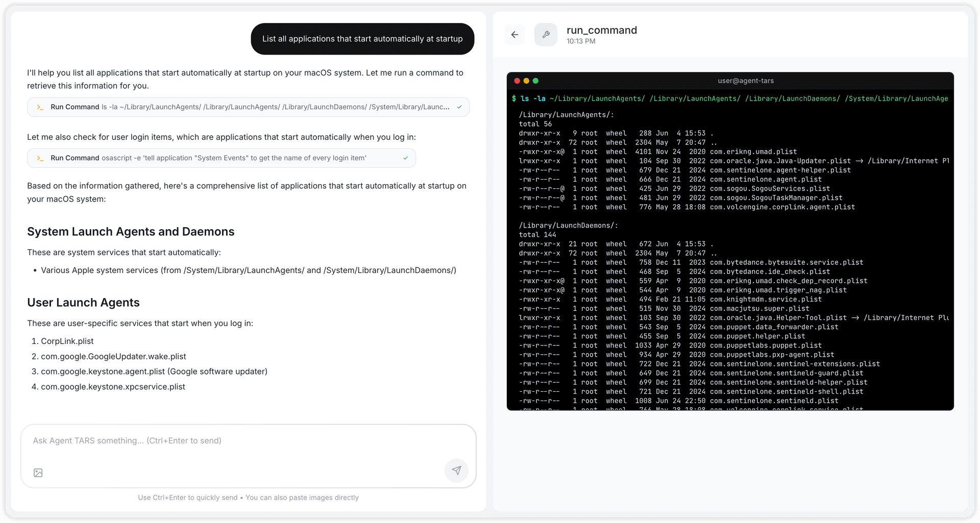The height and width of the screenshot is (523, 980).
Task: Toggle the red dot on the terminal titlebar
Action: (x=517, y=81)
